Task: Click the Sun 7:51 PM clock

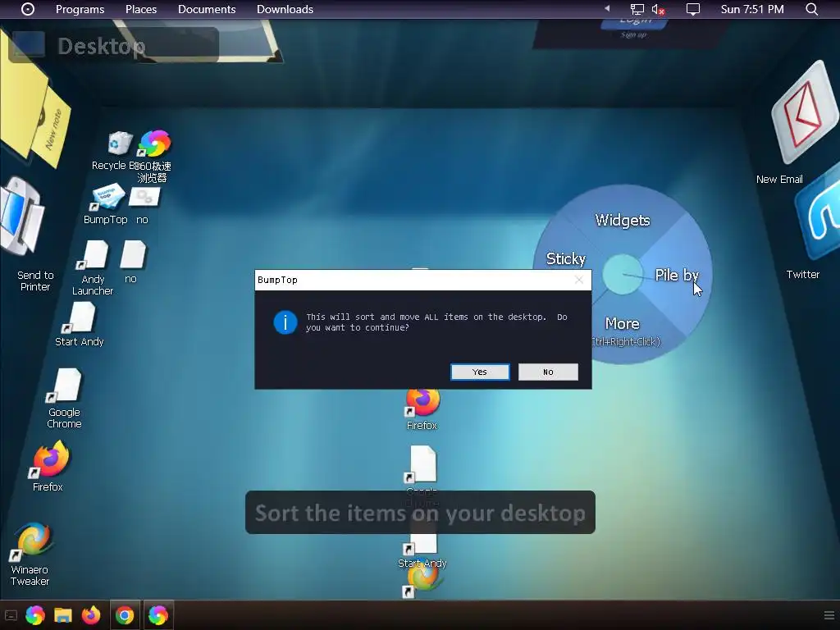Action: pos(752,9)
